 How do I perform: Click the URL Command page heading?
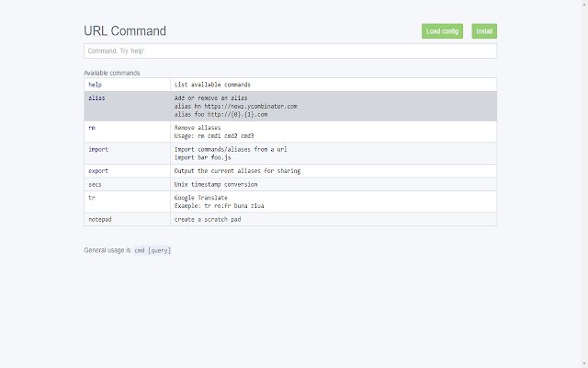click(x=125, y=30)
